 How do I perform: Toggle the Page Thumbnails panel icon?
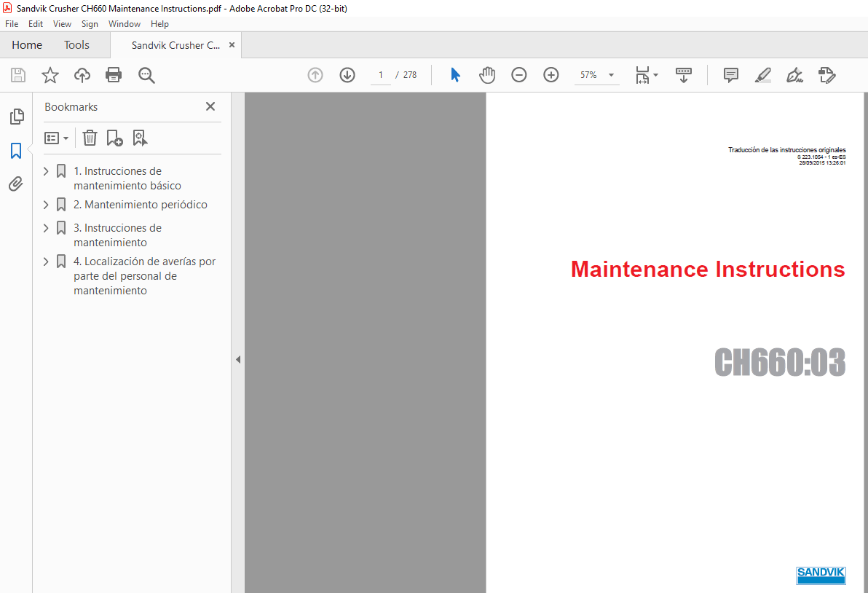pos(16,117)
